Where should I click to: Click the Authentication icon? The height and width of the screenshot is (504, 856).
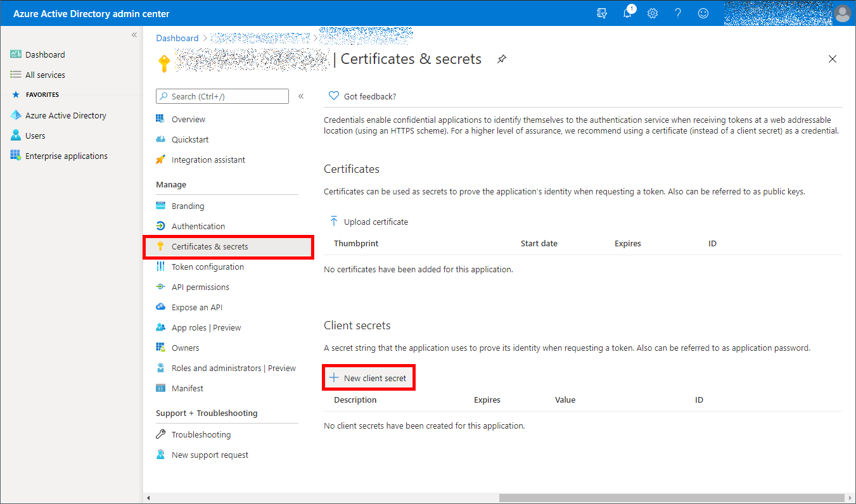160,226
